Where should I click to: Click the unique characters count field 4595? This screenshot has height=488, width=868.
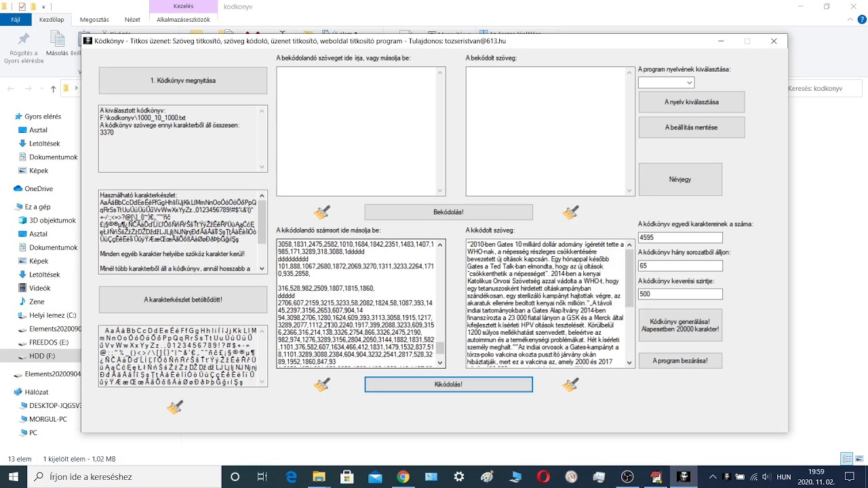(x=680, y=238)
